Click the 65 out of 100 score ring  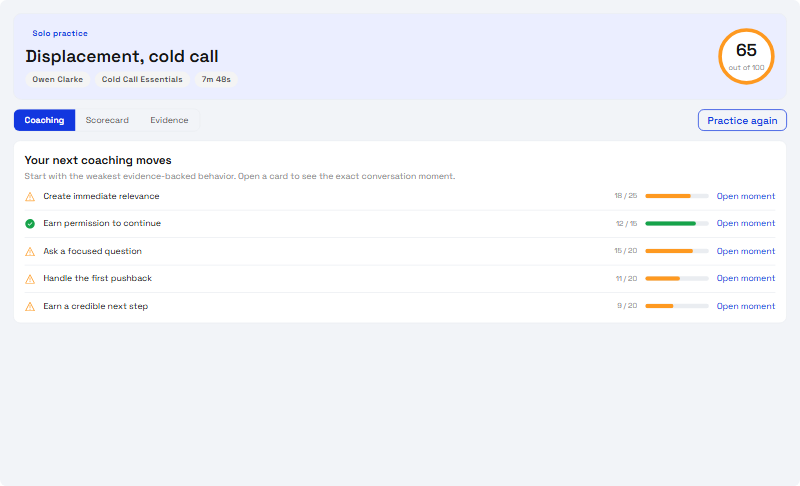[746, 56]
